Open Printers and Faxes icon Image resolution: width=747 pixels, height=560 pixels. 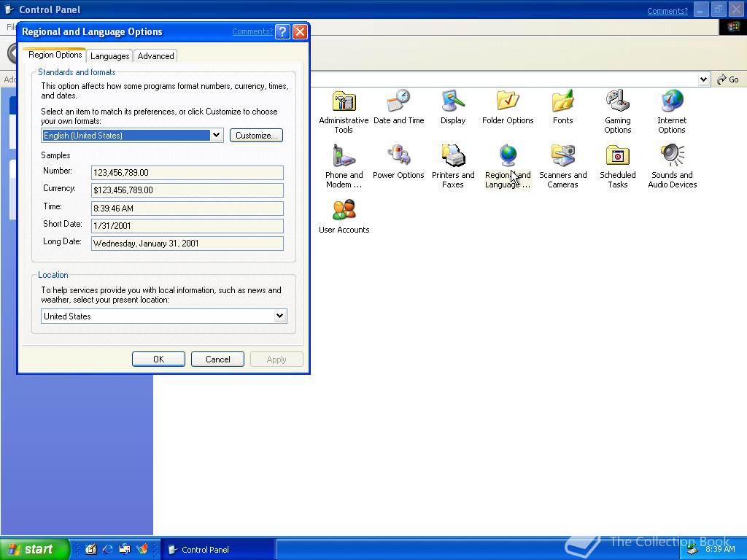point(452,156)
